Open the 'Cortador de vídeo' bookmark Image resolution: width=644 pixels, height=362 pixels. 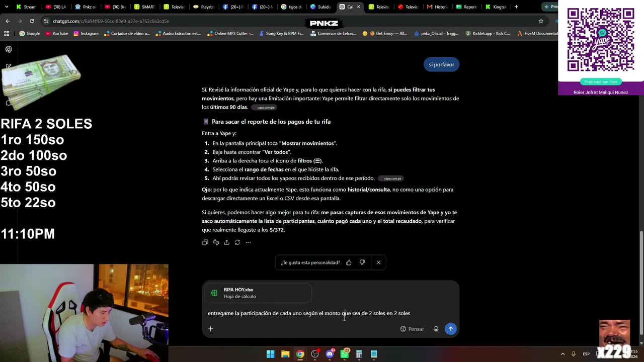point(127,34)
